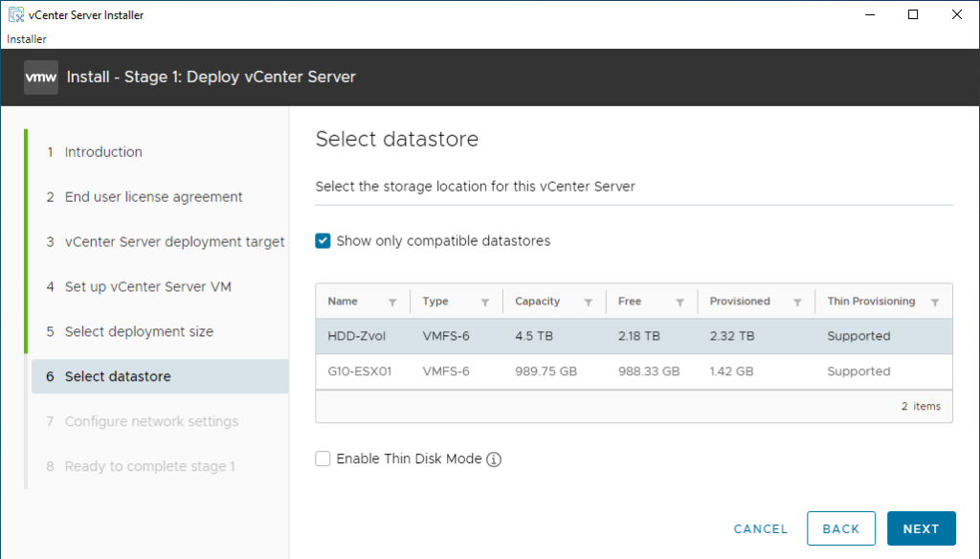
Task: Cancel the vCenter Server installation
Action: pos(760,527)
